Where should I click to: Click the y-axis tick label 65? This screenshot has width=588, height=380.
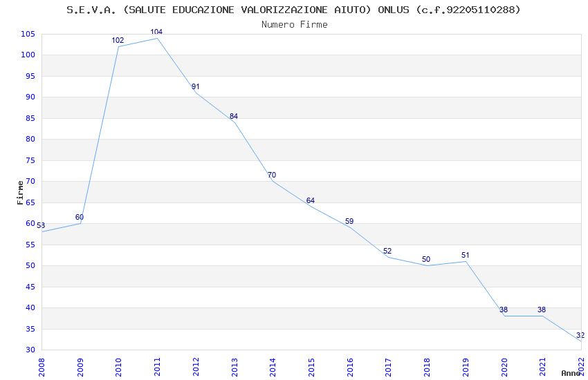point(30,202)
